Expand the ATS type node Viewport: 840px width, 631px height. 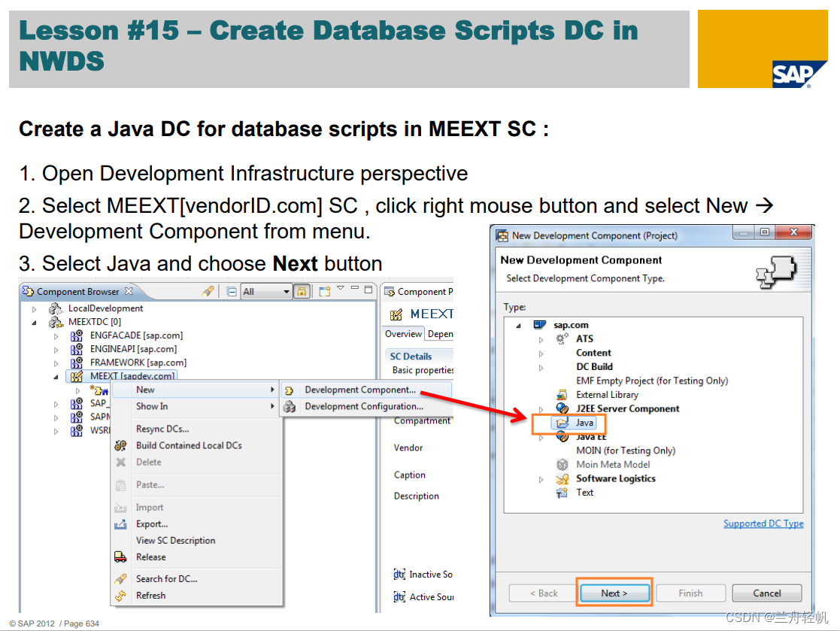[541, 340]
